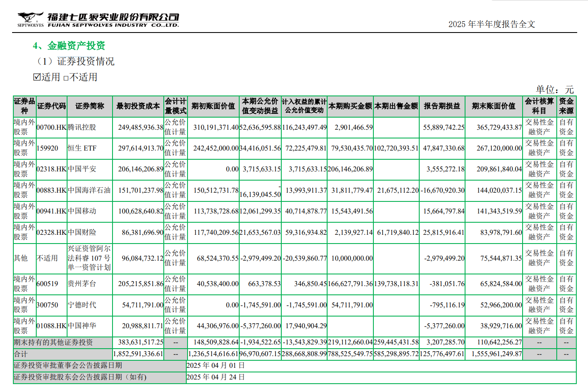Click the value 249,485,936.38

[x=140, y=127]
